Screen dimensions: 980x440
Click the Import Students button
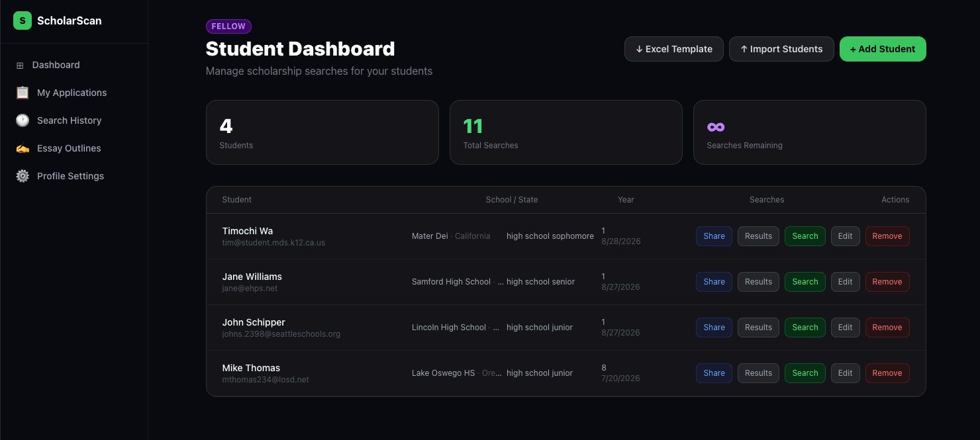pos(781,49)
